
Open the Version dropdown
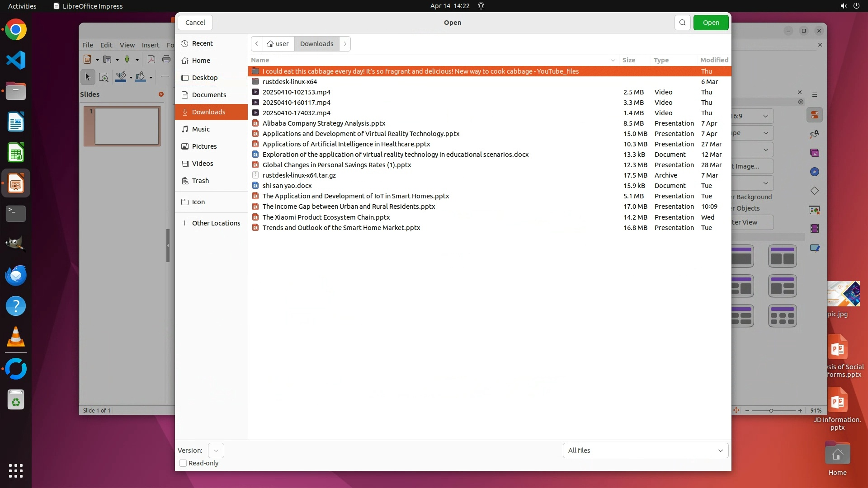click(x=216, y=450)
